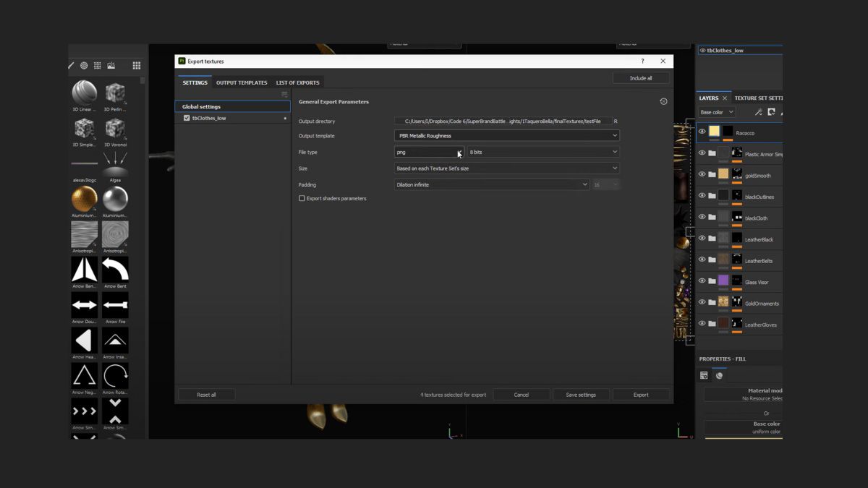The width and height of the screenshot is (868, 488).
Task: Open the TEXTURE SET SETTINGS tab
Action: [758, 98]
